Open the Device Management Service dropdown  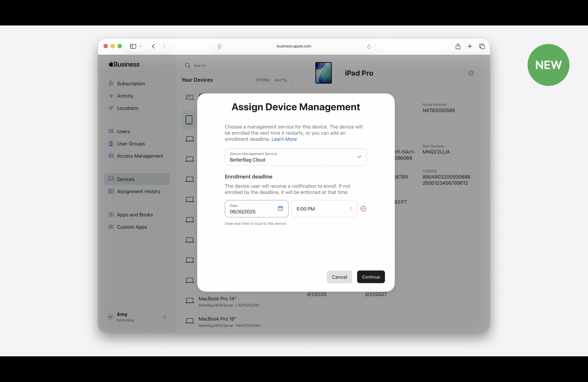pos(296,157)
